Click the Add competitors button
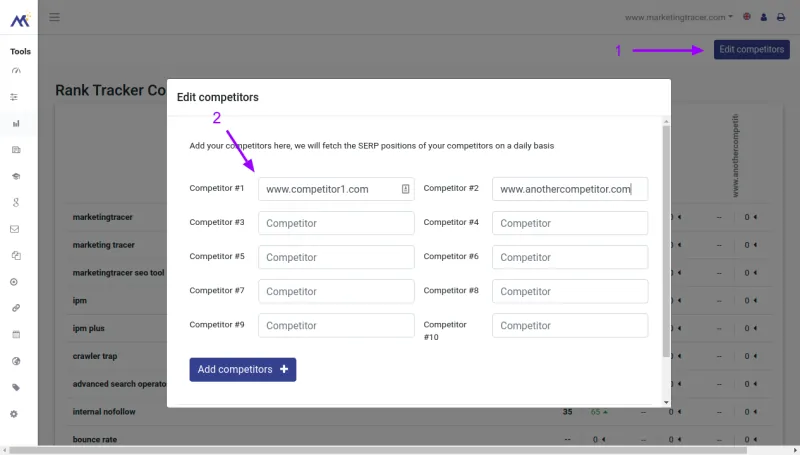The height and width of the screenshot is (455, 800). click(243, 369)
